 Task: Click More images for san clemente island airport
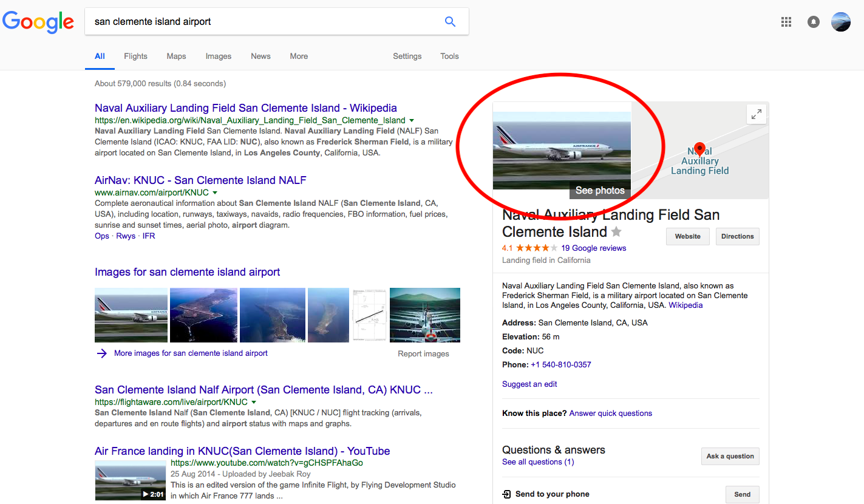pos(191,353)
